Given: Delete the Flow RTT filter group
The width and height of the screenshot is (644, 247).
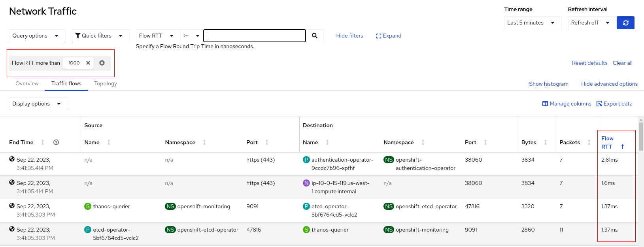Looking at the screenshot, I should pyautogui.click(x=102, y=63).
